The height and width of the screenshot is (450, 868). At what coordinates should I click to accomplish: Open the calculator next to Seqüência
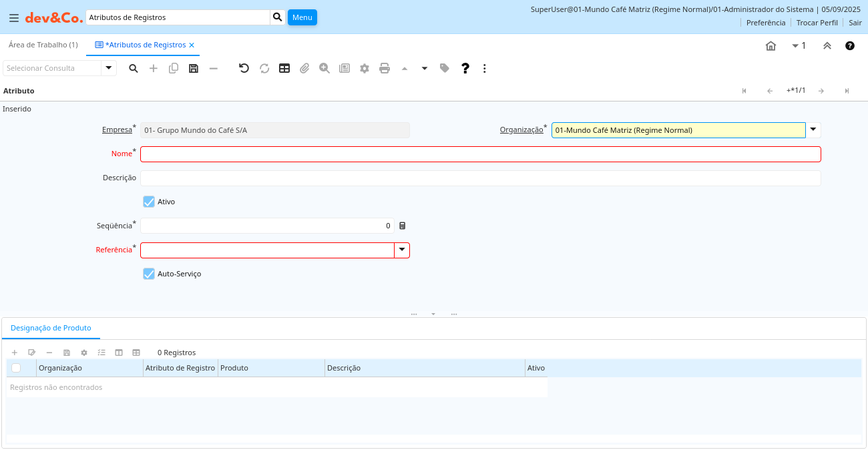tap(402, 226)
